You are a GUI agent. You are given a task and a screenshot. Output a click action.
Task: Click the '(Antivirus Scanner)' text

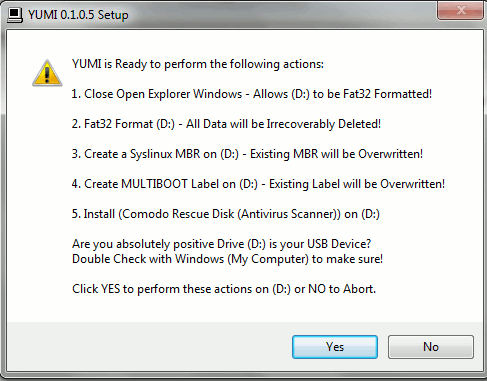pos(289,214)
